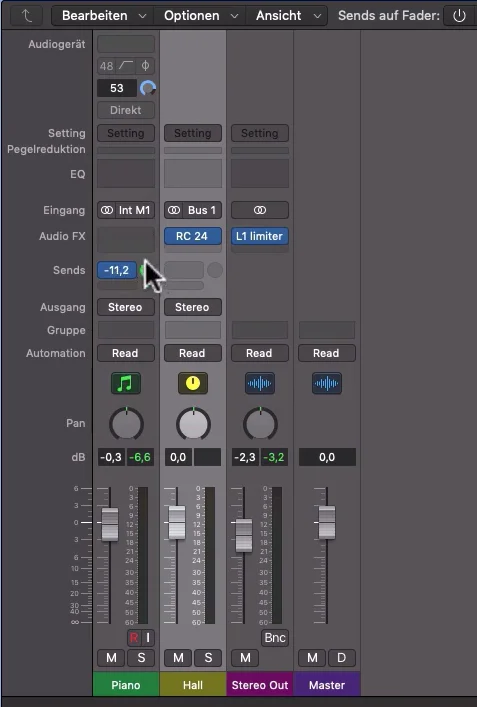This screenshot has height=707, width=477.
Task: Click the Bnc button on Stereo Out
Action: pyautogui.click(x=275, y=638)
